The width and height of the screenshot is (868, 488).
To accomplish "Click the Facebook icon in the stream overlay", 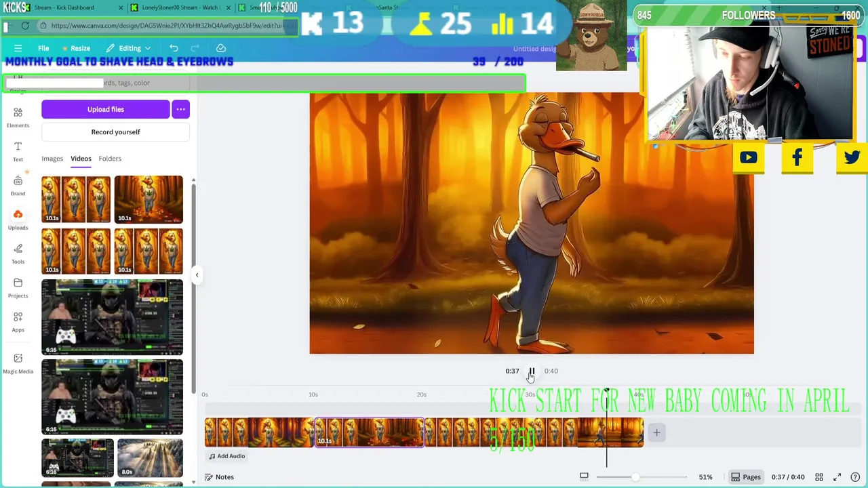I will coord(797,158).
